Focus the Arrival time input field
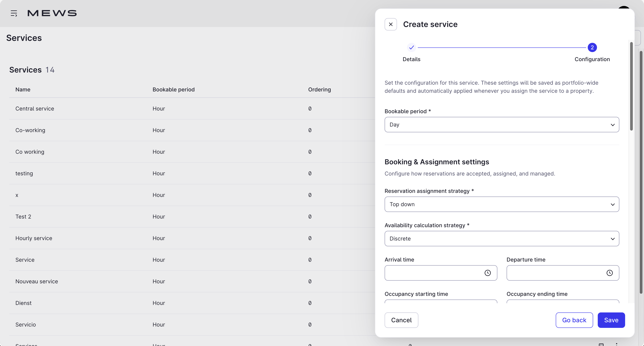The image size is (644, 346). 441,273
